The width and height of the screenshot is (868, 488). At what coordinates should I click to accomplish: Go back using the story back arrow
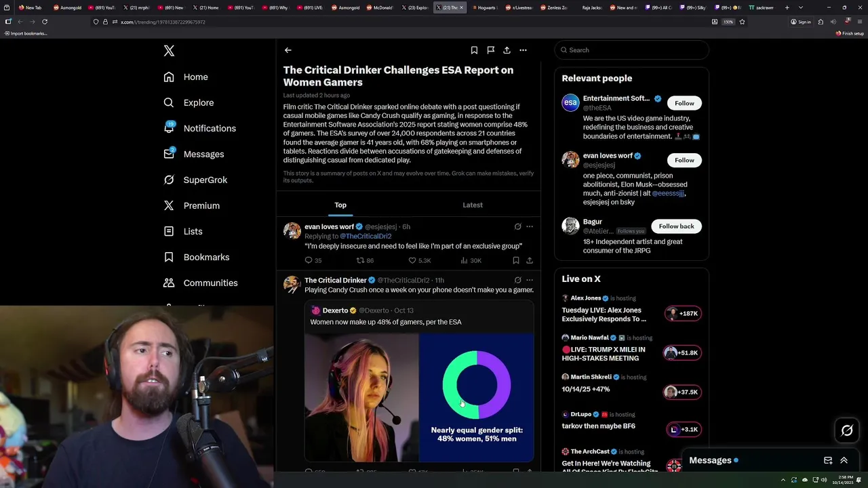click(x=288, y=50)
